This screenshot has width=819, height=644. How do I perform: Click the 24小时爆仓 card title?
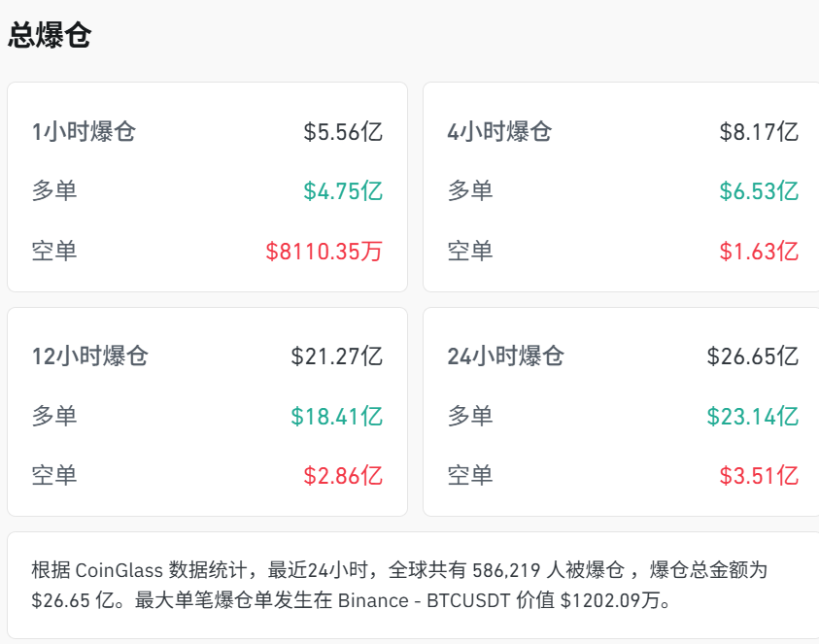(506, 356)
